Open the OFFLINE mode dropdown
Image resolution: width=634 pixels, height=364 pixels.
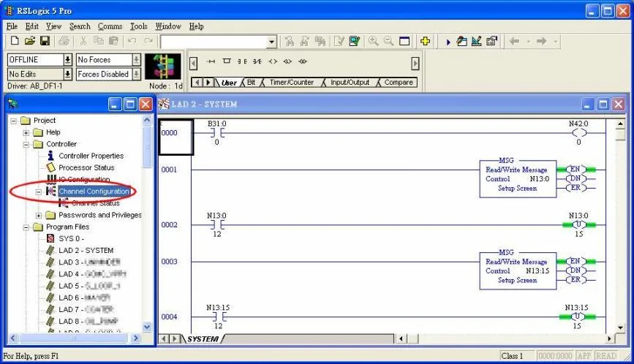click(67, 60)
